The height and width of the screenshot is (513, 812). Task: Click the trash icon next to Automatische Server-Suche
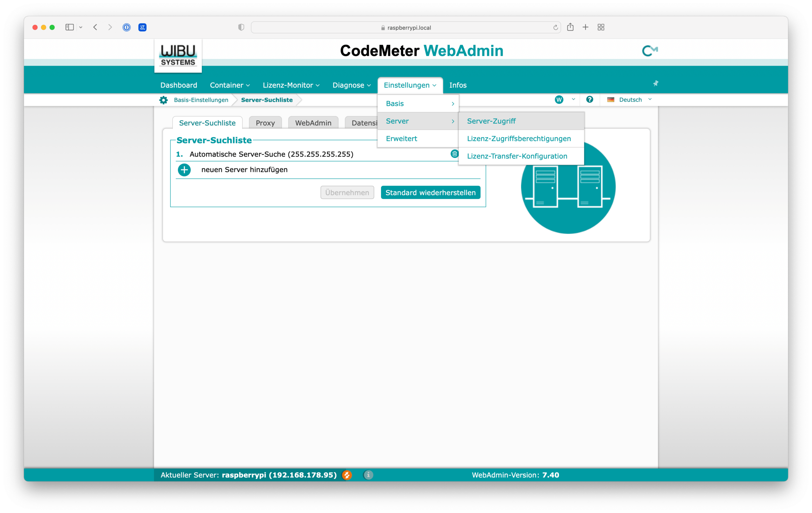click(454, 154)
